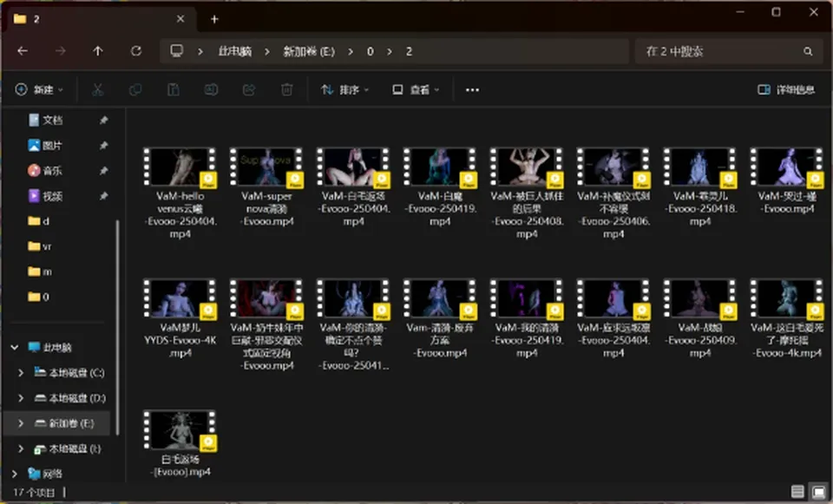Screen dimensions: 833x504
Task: Toggle the 详细信息 details pane
Action: (x=786, y=89)
